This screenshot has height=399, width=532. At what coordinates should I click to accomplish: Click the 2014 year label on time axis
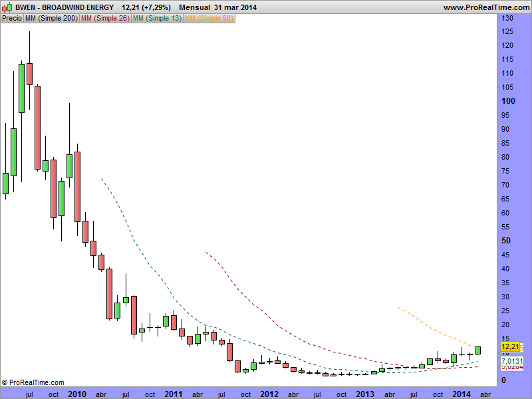coord(461,394)
